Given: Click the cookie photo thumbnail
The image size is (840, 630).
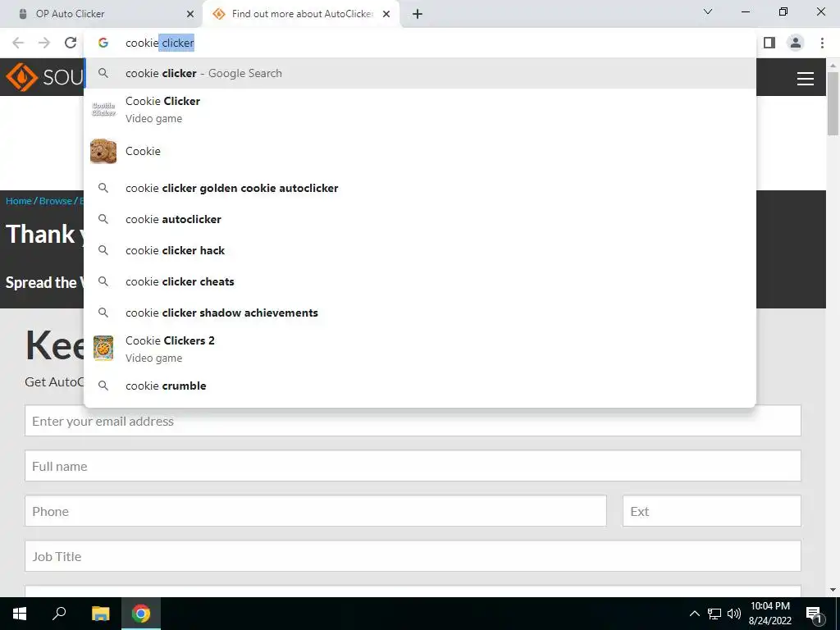Looking at the screenshot, I should pyautogui.click(x=103, y=151).
